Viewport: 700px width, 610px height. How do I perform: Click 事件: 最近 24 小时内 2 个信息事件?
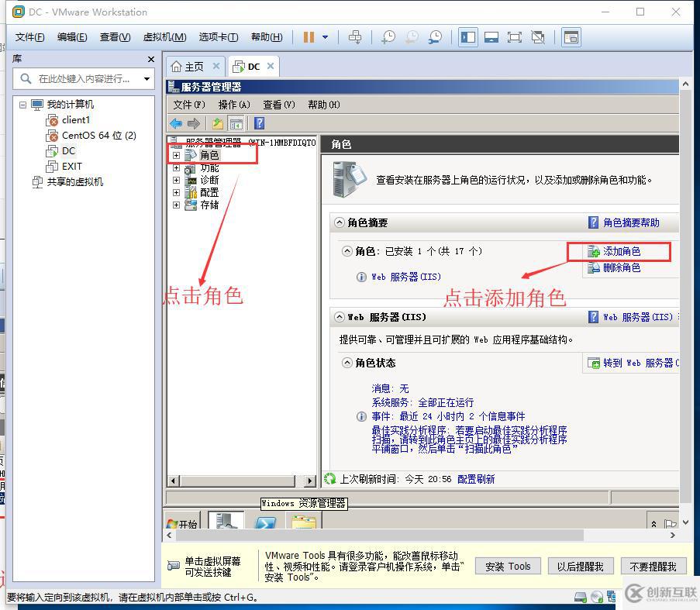448,416
